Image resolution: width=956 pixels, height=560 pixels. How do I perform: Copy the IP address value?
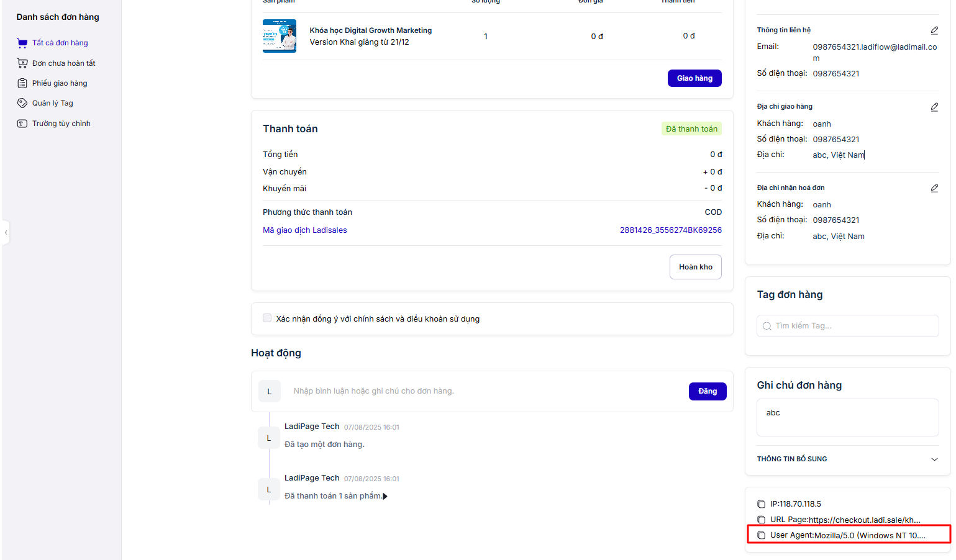click(761, 504)
